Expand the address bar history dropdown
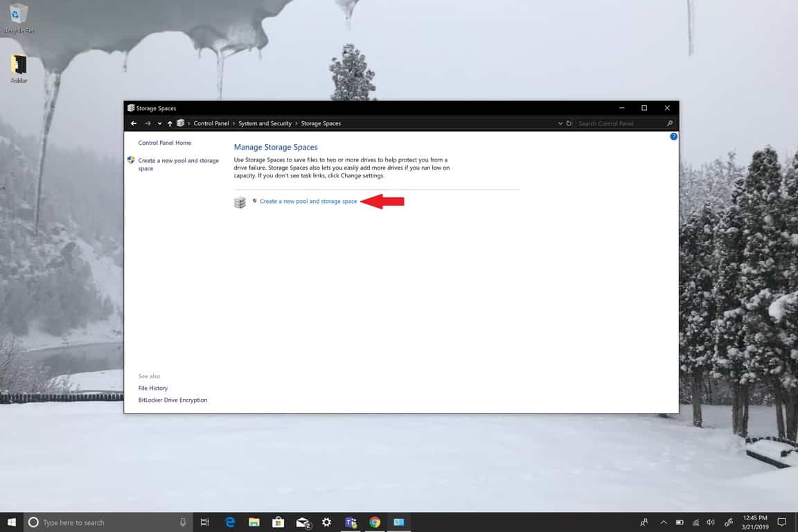The width and height of the screenshot is (798, 532). 560,123
